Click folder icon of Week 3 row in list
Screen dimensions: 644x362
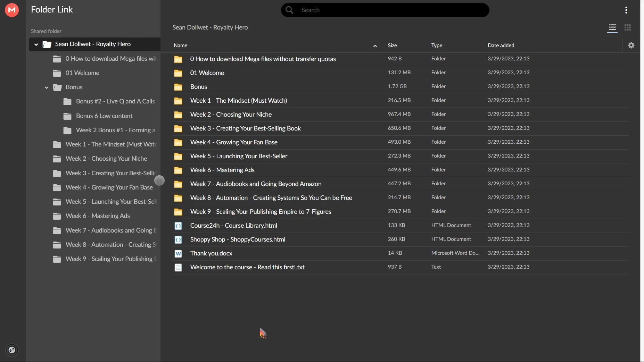(178, 129)
